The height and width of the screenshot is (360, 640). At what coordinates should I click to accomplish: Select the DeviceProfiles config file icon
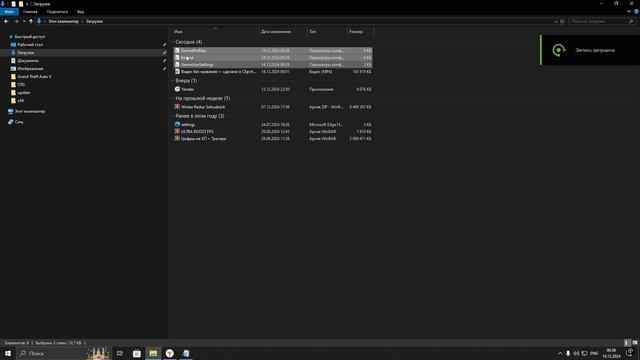(177, 51)
